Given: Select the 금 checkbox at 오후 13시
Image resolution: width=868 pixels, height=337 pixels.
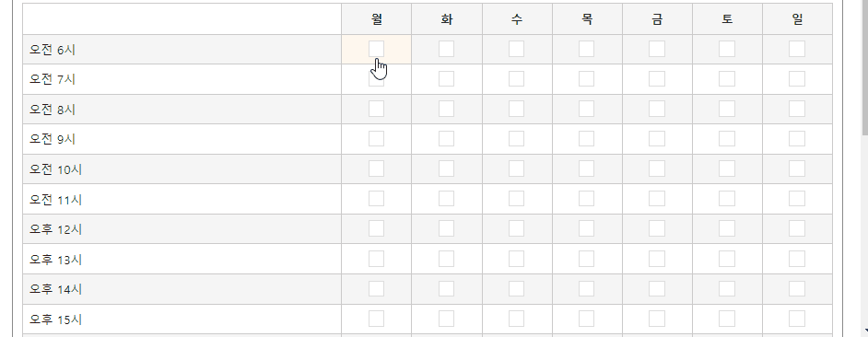Looking at the screenshot, I should pos(657,259).
